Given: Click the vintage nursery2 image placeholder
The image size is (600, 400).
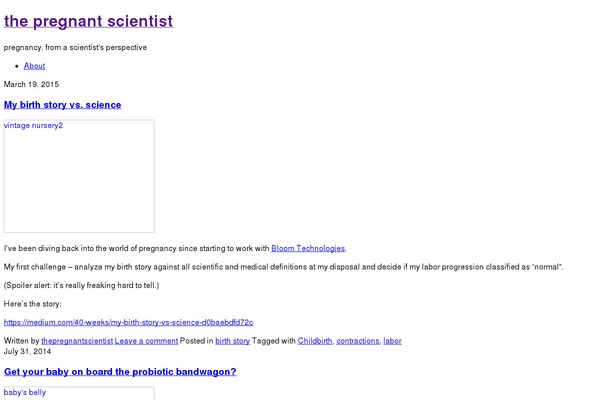Looking at the screenshot, I should click(79, 176).
